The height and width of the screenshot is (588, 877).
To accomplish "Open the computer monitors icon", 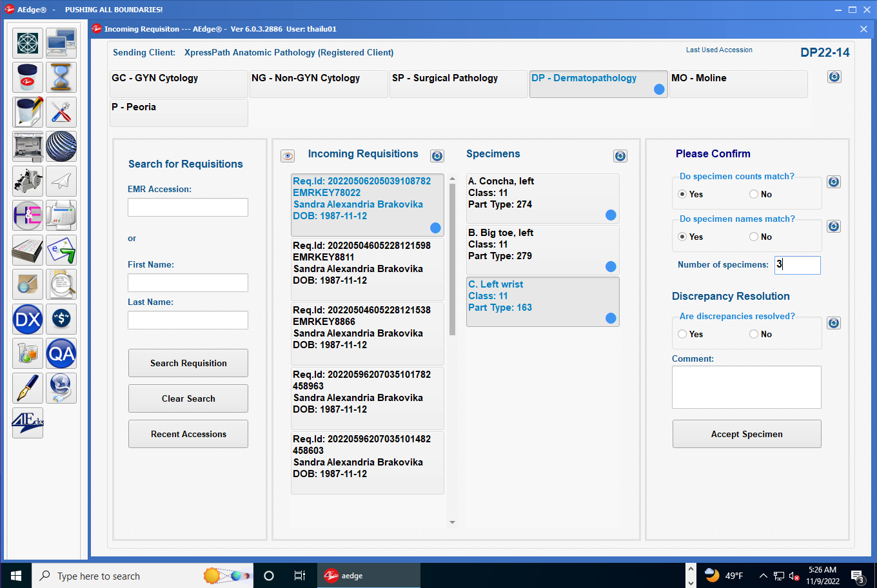I will click(x=61, y=43).
